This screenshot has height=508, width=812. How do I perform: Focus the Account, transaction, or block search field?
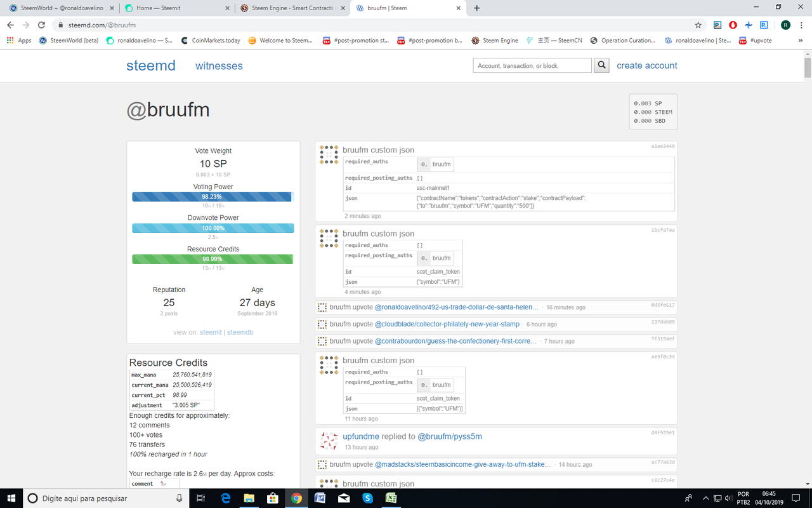tap(532, 65)
